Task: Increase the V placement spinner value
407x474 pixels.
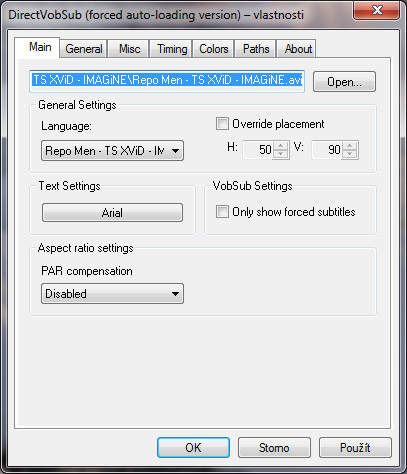Action: click(x=350, y=146)
